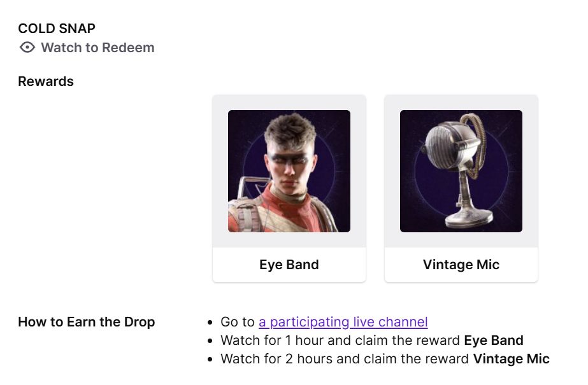Click the How to Earn the Drop heading
This screenshot has height=385, width=588.
[x=87, y=322]
